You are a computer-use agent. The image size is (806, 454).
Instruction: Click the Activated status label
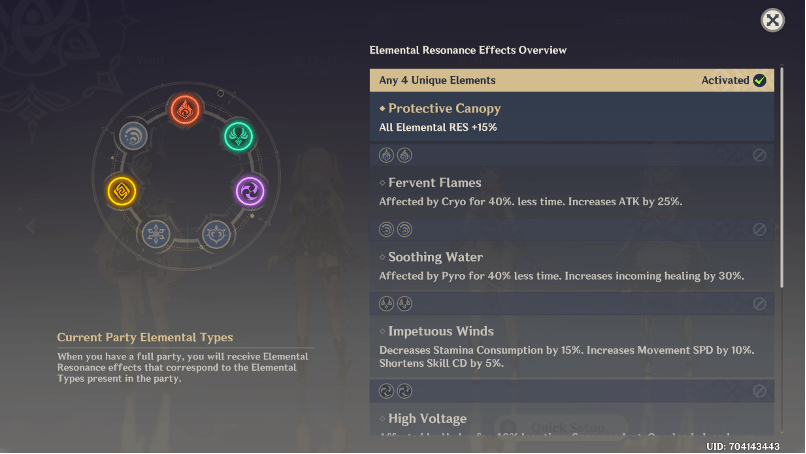(x=725, y=80)
